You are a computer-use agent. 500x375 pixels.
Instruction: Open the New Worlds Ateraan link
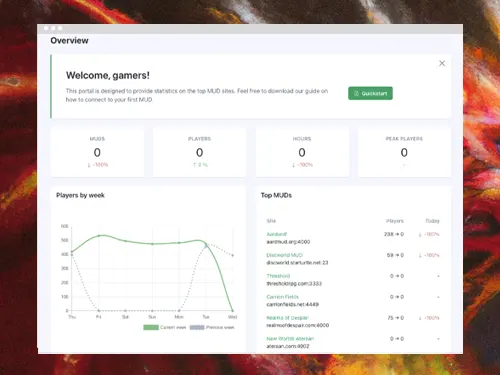tap(290, 339)
